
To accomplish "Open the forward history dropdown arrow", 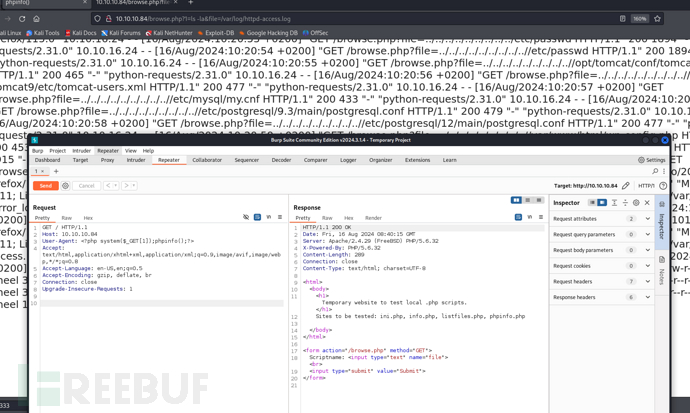I will [134, 186].
